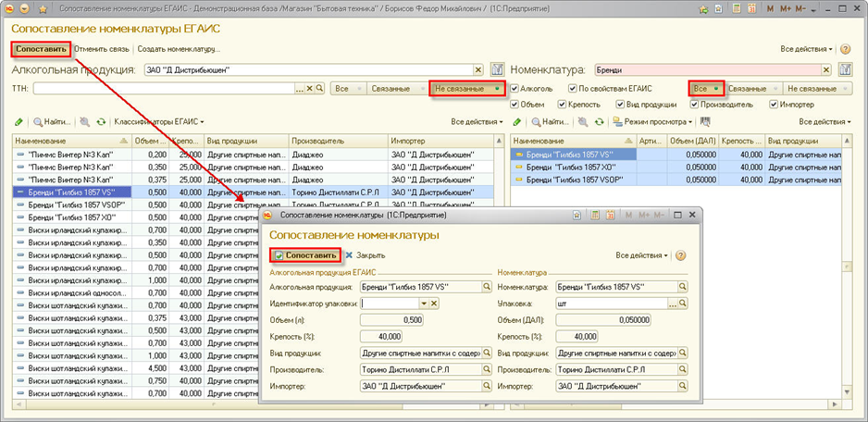Click cancel search icon above right table
Viewport: 868px width, 422px height.
coord(584,122)
